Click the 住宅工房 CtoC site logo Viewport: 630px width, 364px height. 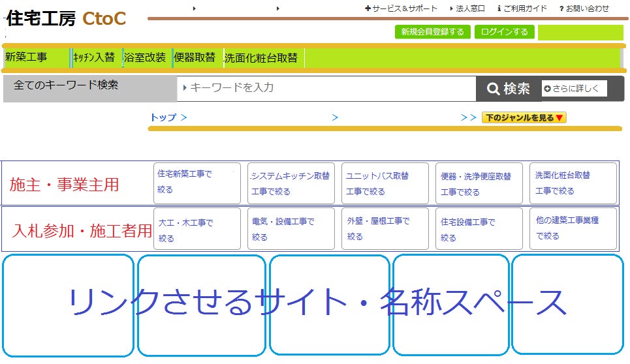[65, 19]
